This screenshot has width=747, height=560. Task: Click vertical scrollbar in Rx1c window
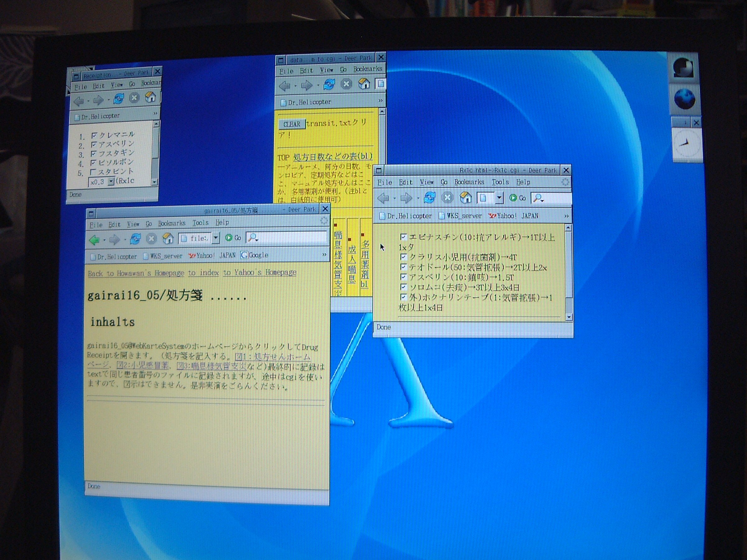click(x=568, y=272)
